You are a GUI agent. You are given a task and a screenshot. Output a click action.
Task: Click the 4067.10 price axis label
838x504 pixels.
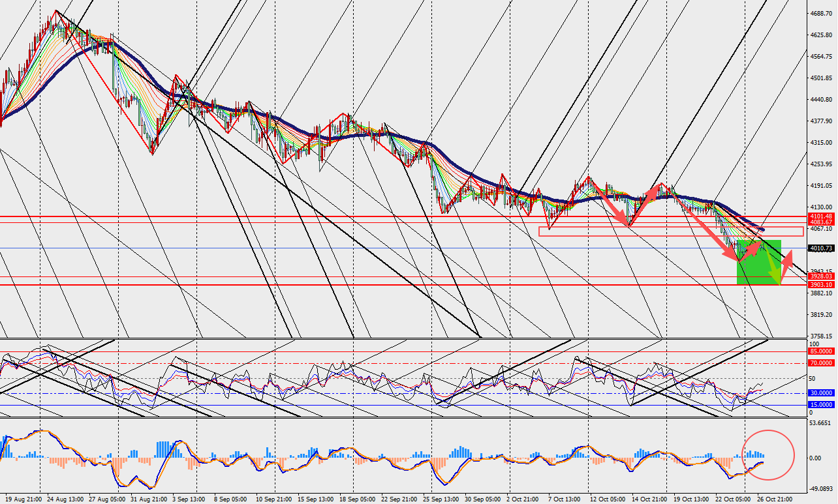[821, 229]
